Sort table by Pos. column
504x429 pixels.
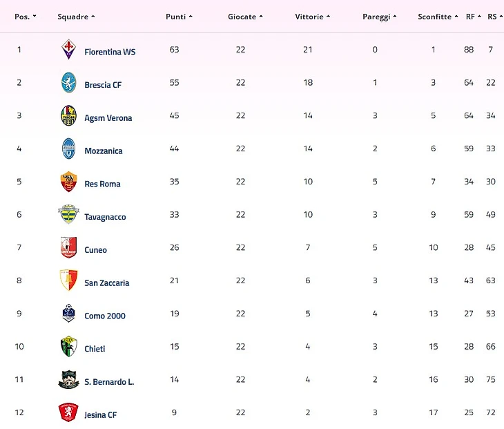[x=26, y=17]
